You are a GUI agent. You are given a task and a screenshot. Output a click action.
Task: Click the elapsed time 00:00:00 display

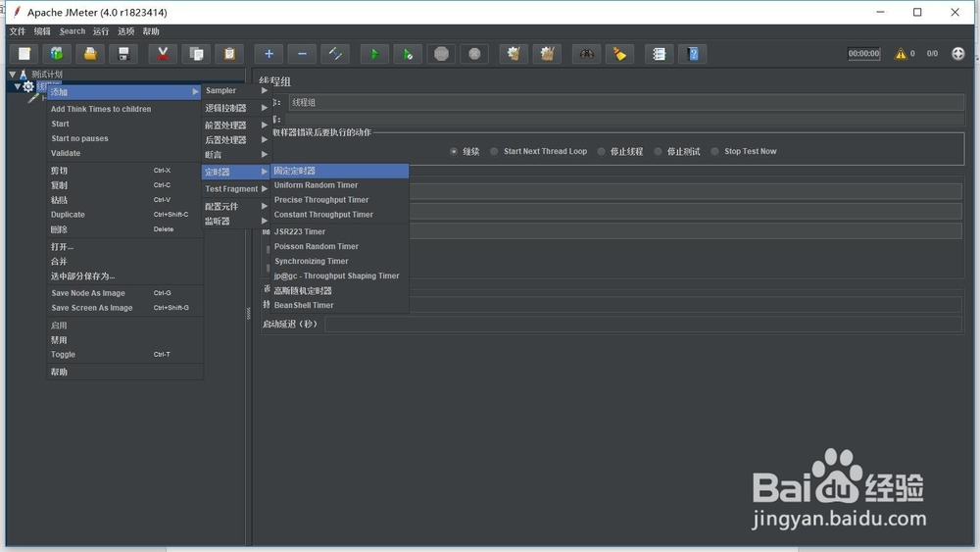point(863,54)
